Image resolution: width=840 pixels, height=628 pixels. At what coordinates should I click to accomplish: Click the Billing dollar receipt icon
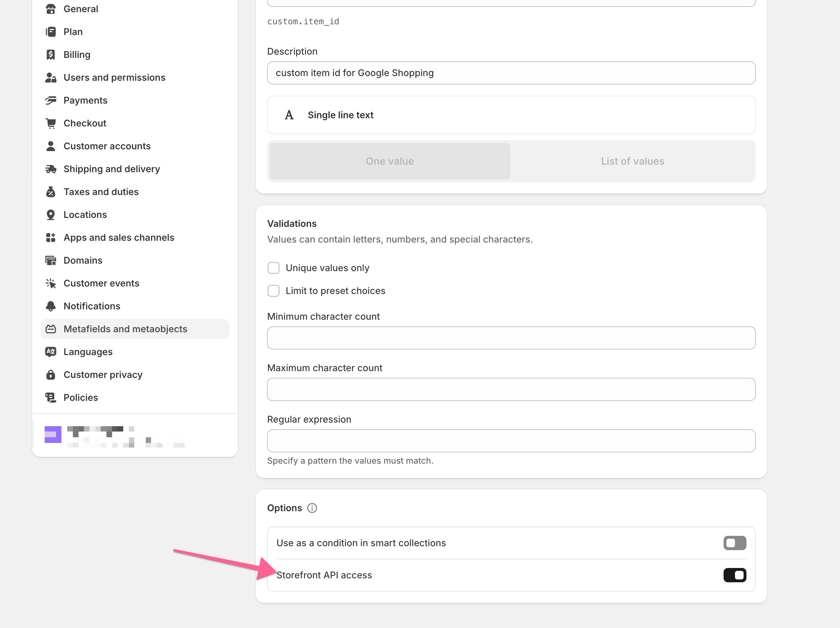pyautogui.click(x=50, y=55)
